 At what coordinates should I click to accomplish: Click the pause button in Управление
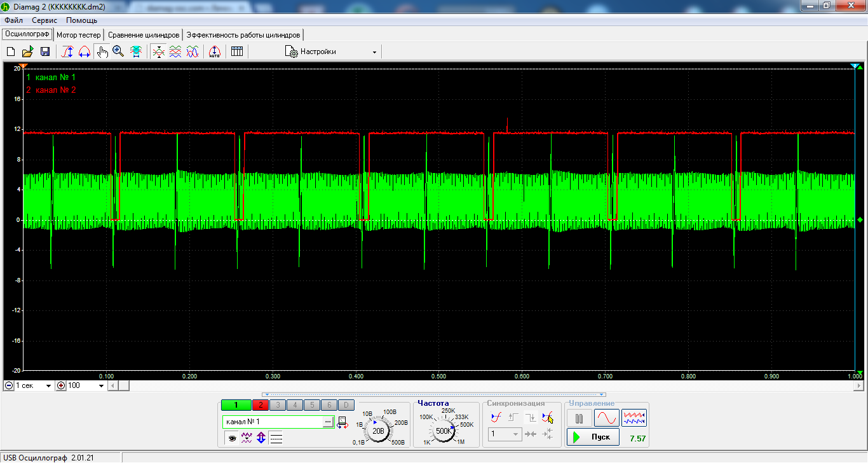579,418
